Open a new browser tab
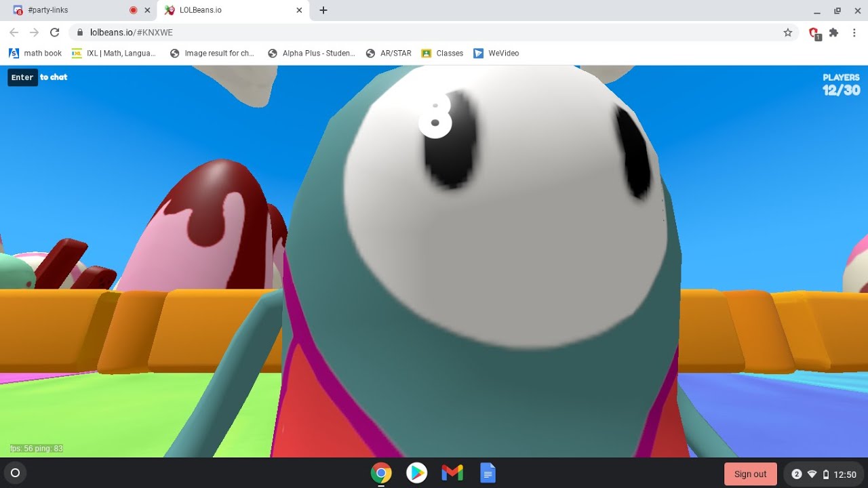868x488 pixels. (x=323, y=10)
